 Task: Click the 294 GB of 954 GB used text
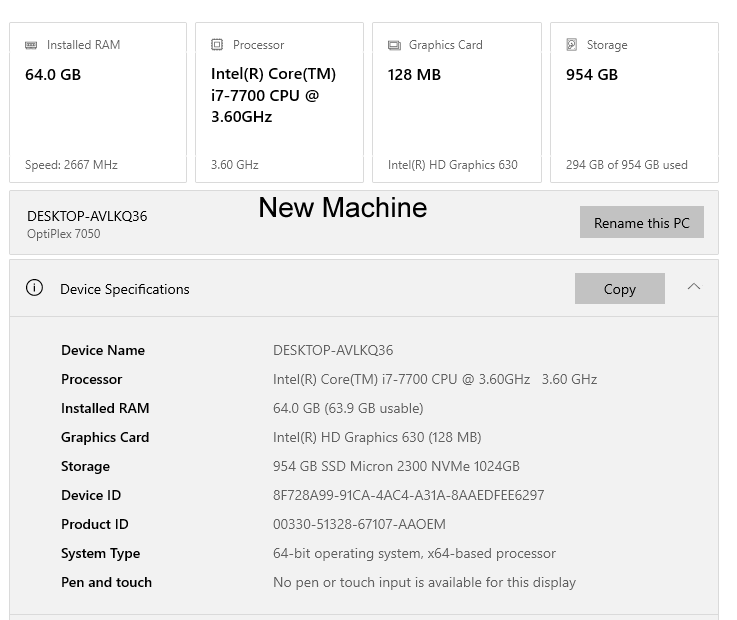click(627, 165)
